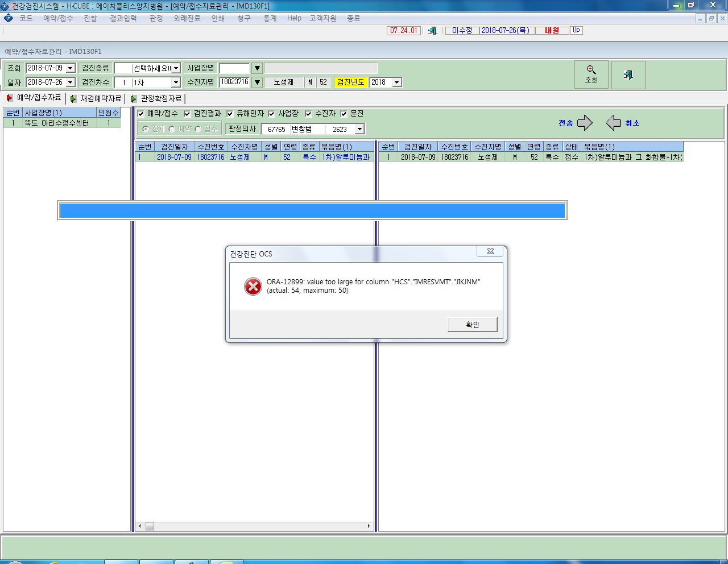The width and height of the screenshot is (728, 564).
Task: Close the 건강진단 OCS error dialog
Action: (490, 251)
